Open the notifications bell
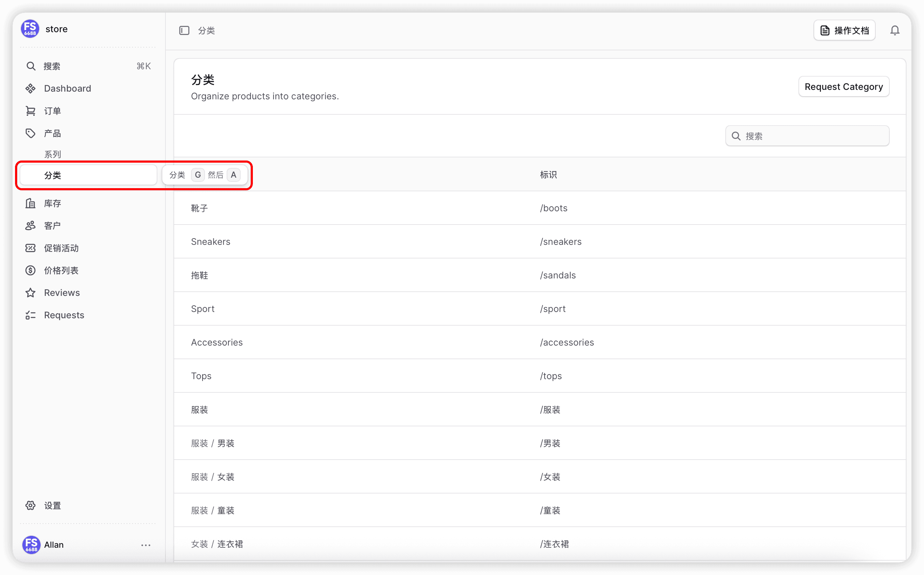 pos(895,30)
